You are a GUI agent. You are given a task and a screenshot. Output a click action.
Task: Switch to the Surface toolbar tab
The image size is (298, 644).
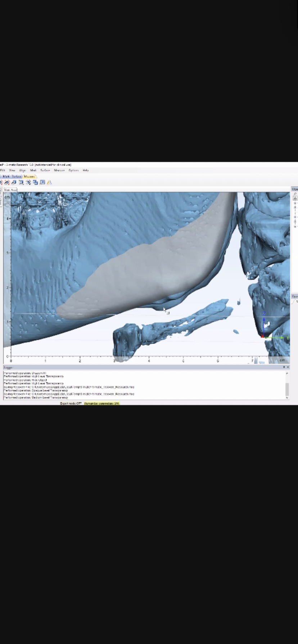[17, 176]
